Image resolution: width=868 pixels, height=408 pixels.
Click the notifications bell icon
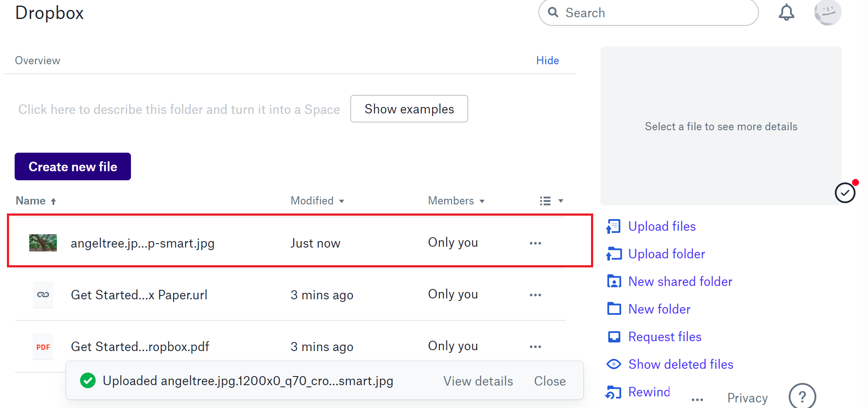(786, 13)
